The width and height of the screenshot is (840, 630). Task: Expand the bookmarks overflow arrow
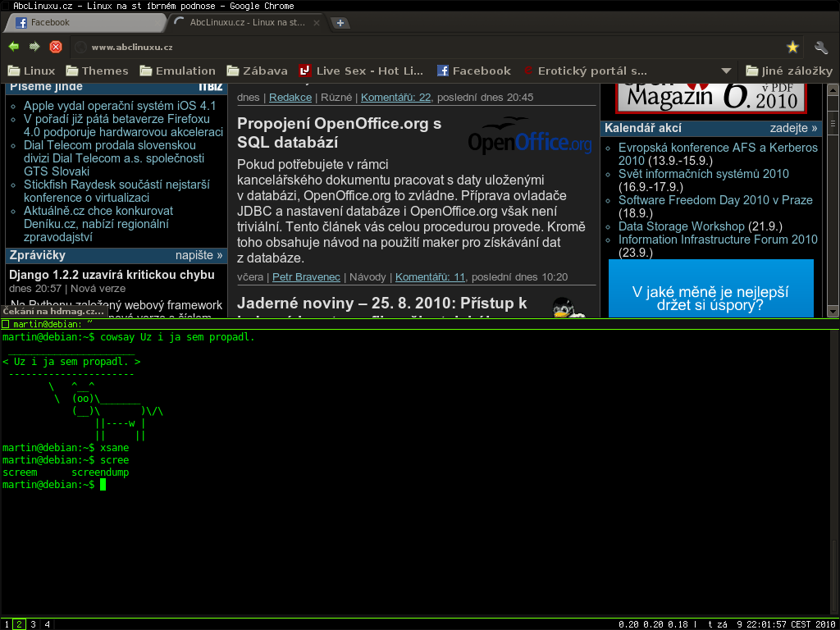click(x=726, y=71)
